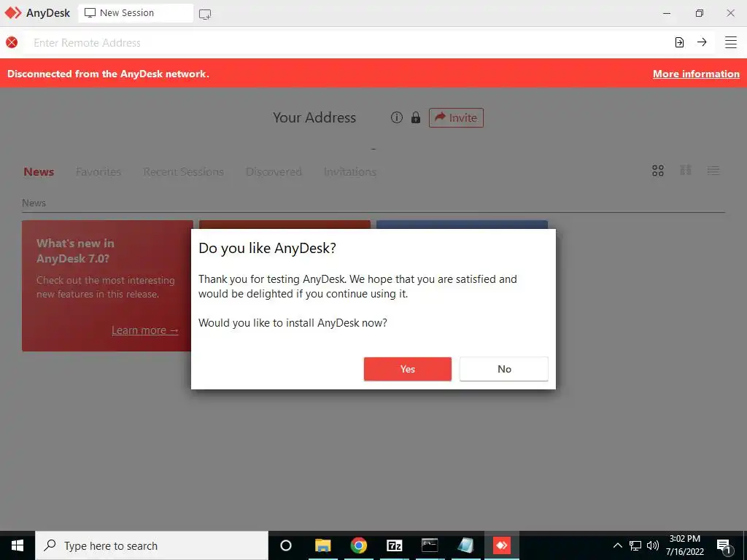This screenshot has height=560, width=747.
Task: Minimize the AnyDesk window
Action: point(667,13)
